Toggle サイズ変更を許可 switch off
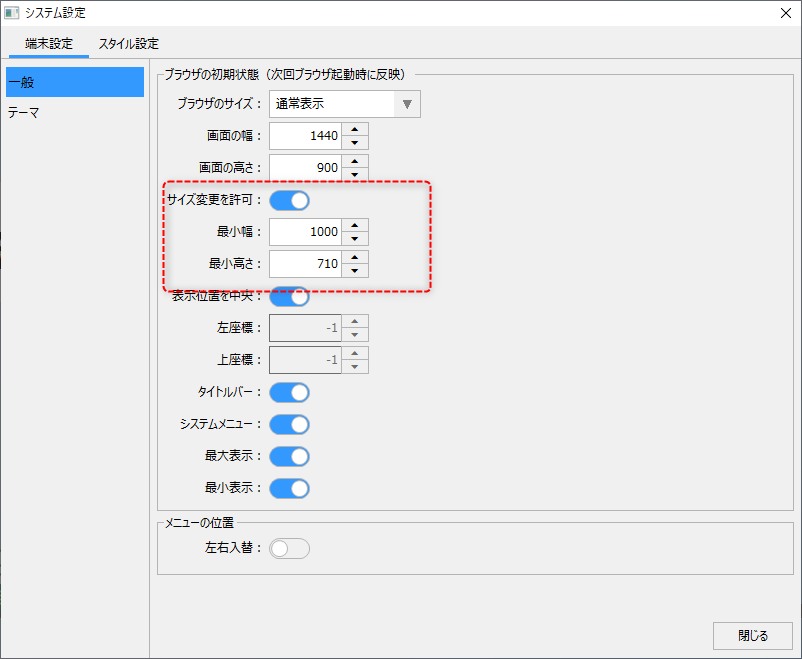Viewport: 802px width, 659px height. pos(289,200)
